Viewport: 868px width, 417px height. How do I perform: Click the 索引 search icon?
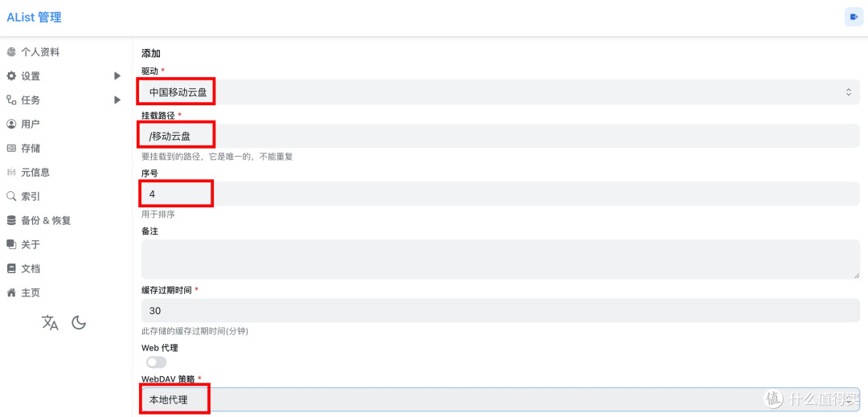[x=11, y=196]
